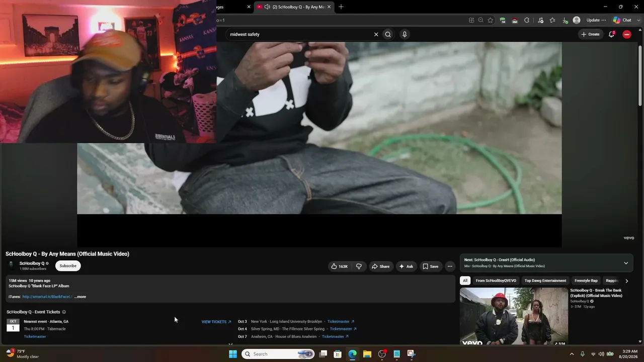
Task: Open YouTube notifications bell
Action: coord(612,34)
